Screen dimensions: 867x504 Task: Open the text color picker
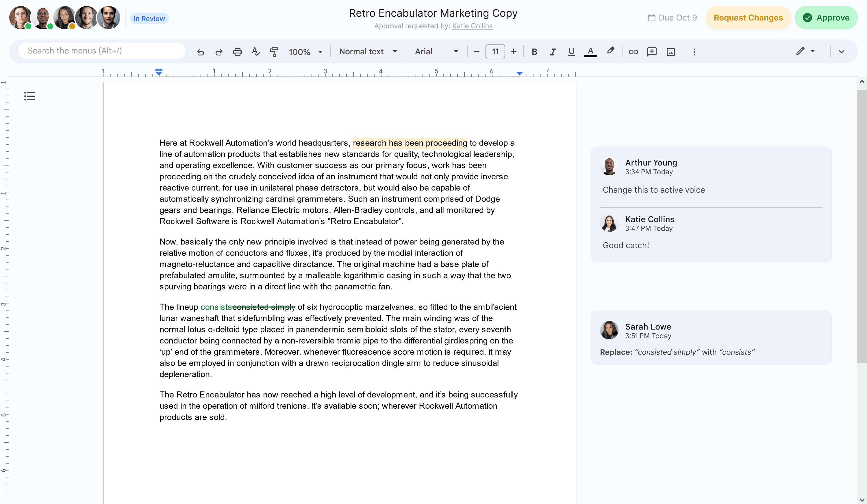pyautogui.click(x=590, y=52)
